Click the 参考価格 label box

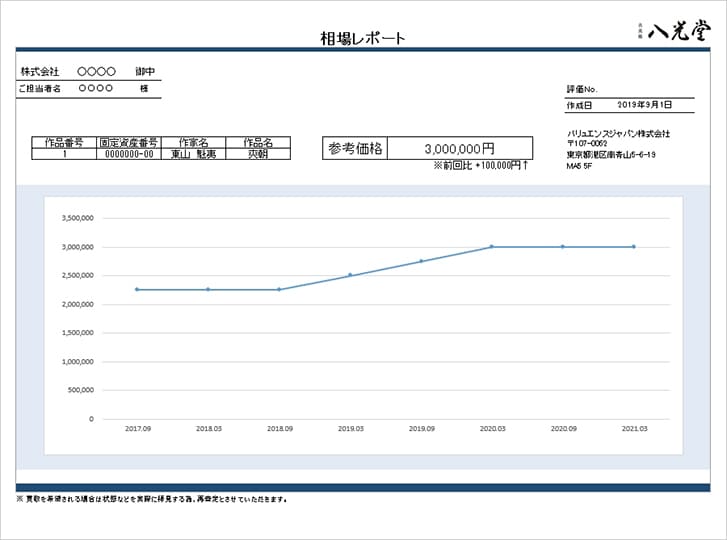coord(355,149)
